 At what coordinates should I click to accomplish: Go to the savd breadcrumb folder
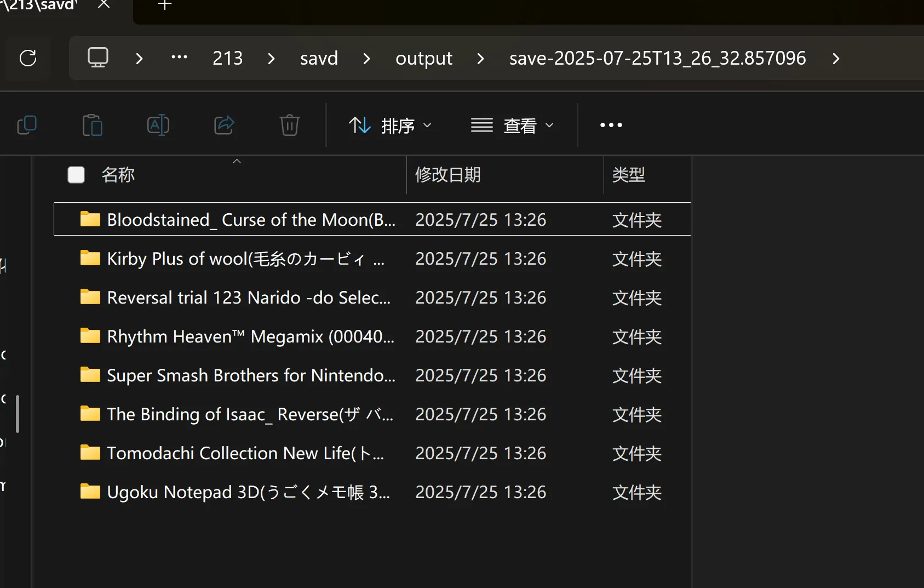coord(319,59)
